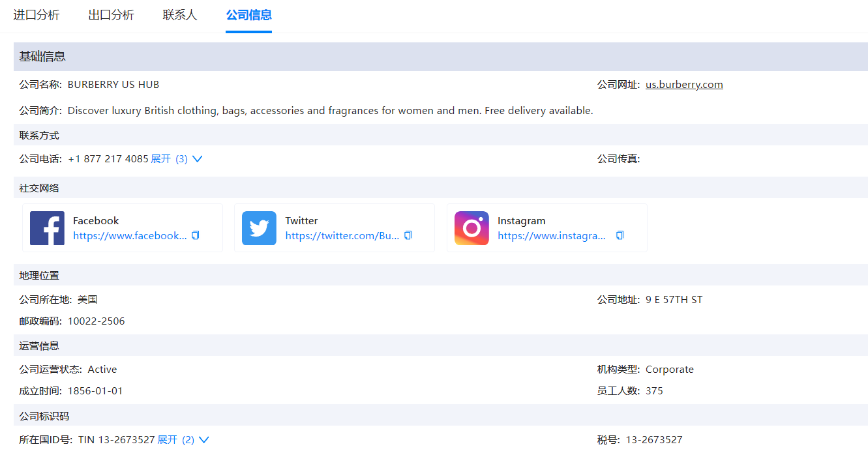Open the 联系人 tab

pyautogui.click(x=179, y=15)
